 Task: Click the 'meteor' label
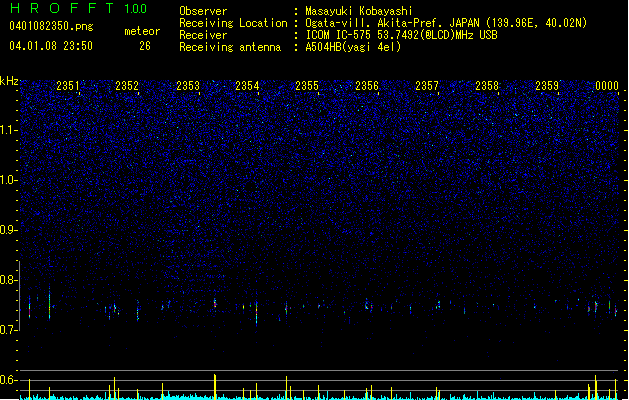click(x=142, y=31)
